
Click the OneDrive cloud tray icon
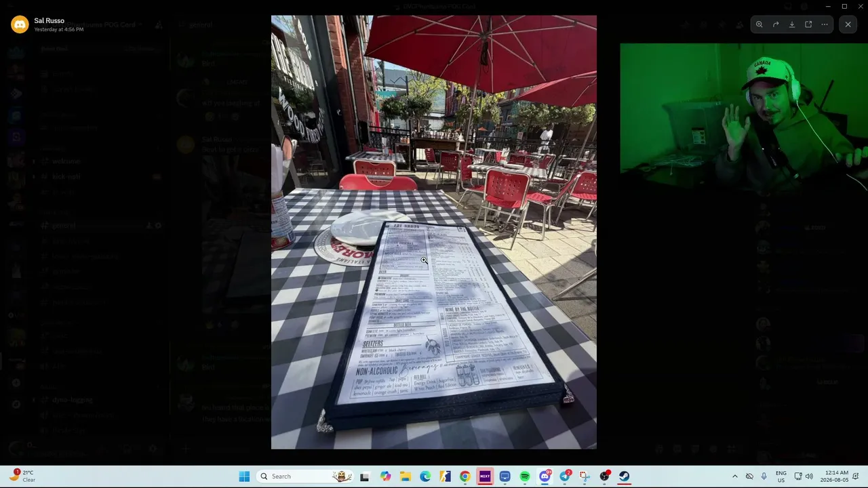749,476
